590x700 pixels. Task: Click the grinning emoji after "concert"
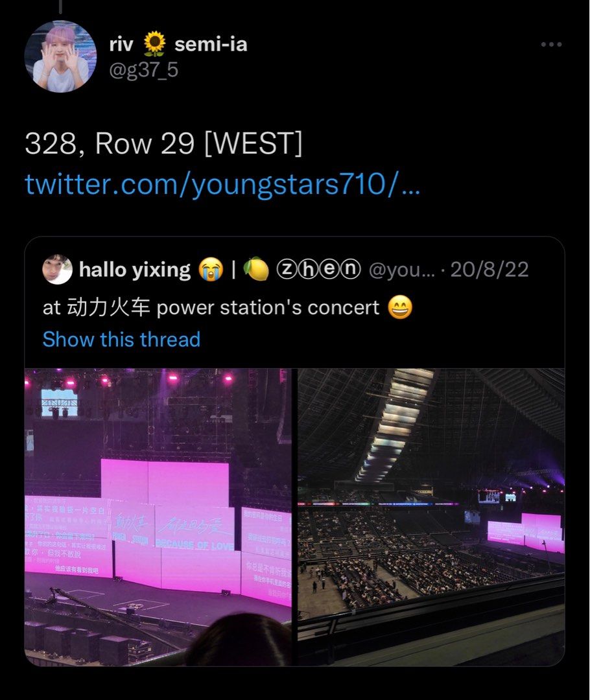click(400, 307)
